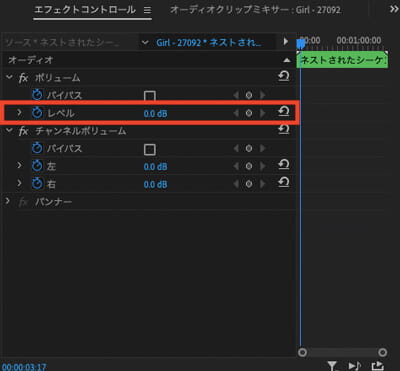Select the ボリューム effect label
The image size is (400, 371).
pyautogui.click(x=58, y=78)
